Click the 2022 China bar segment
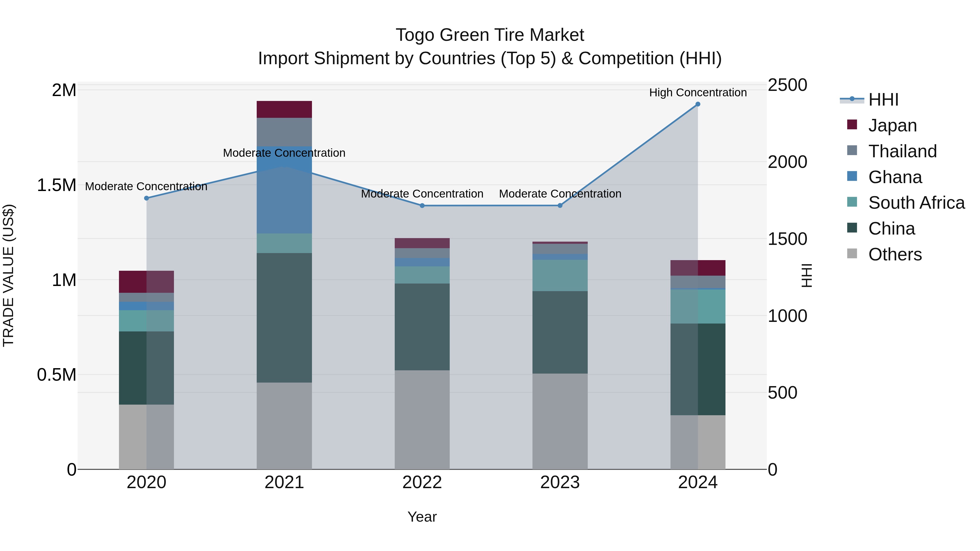Image resolution: width=980 pixels, height=551 pixels. 422,327
